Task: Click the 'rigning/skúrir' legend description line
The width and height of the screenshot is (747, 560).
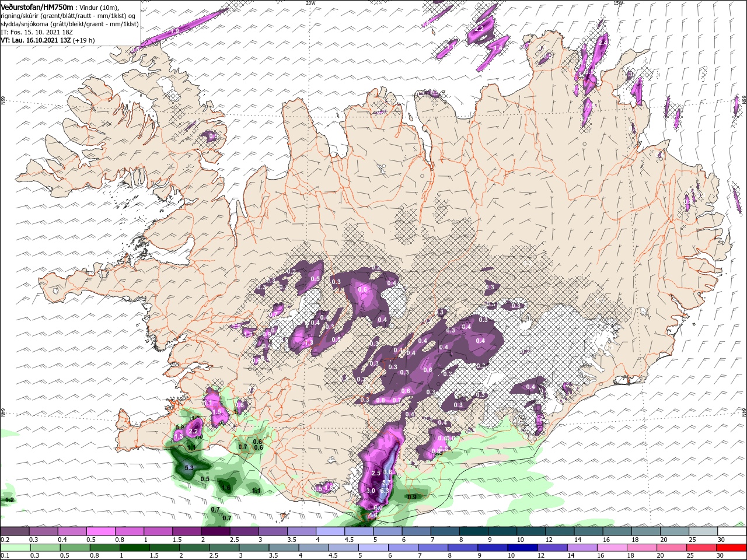Action: [x=69, y=15]
